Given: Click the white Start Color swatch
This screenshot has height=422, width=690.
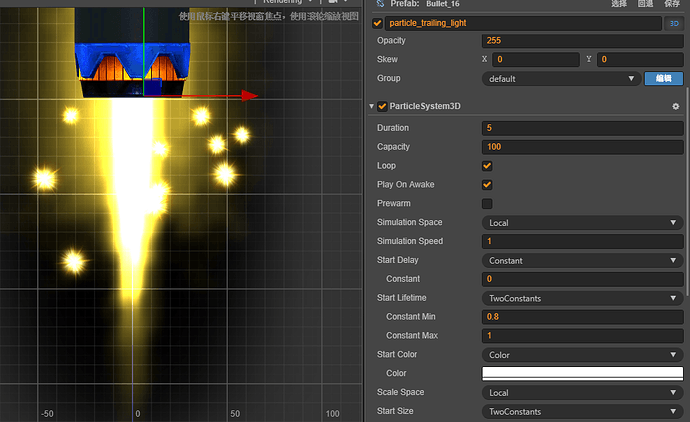Looking at the screenshot, I should click(x=582, y=373).
